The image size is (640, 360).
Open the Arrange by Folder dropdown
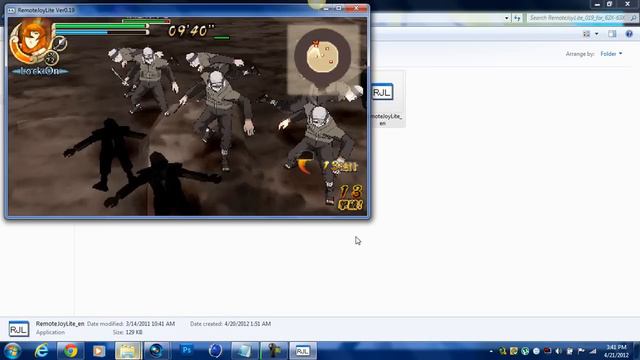(611, 54)
